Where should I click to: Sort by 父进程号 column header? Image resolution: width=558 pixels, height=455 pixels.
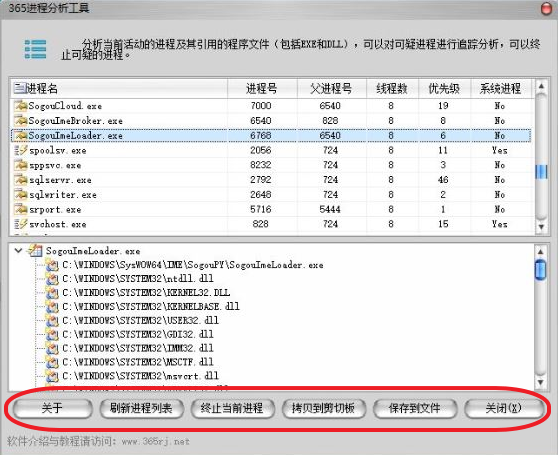[331, 88]
